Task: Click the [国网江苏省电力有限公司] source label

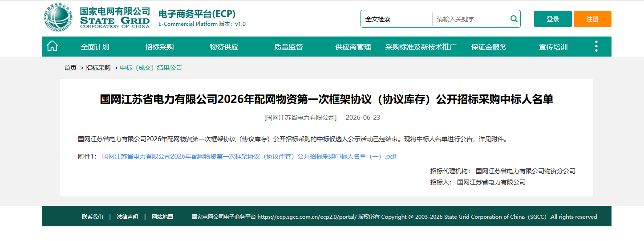Action: pos(300,118)
